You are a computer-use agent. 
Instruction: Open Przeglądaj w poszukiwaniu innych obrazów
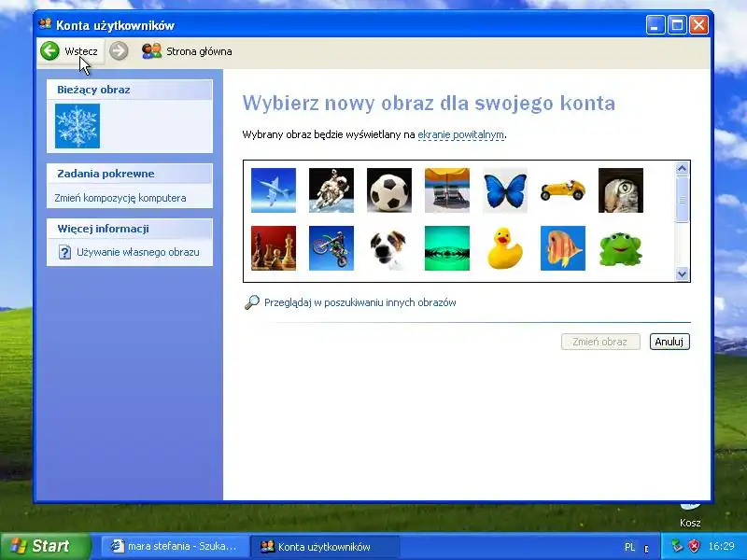click(360, 302)
